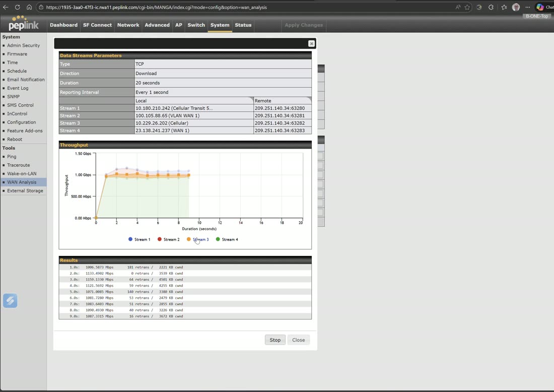Open the Dashboard tab
554x392 pixels.
pos(63,25)
